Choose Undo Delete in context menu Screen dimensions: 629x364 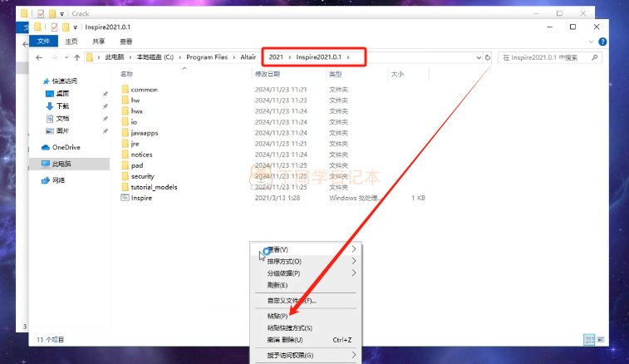point(306,340)
